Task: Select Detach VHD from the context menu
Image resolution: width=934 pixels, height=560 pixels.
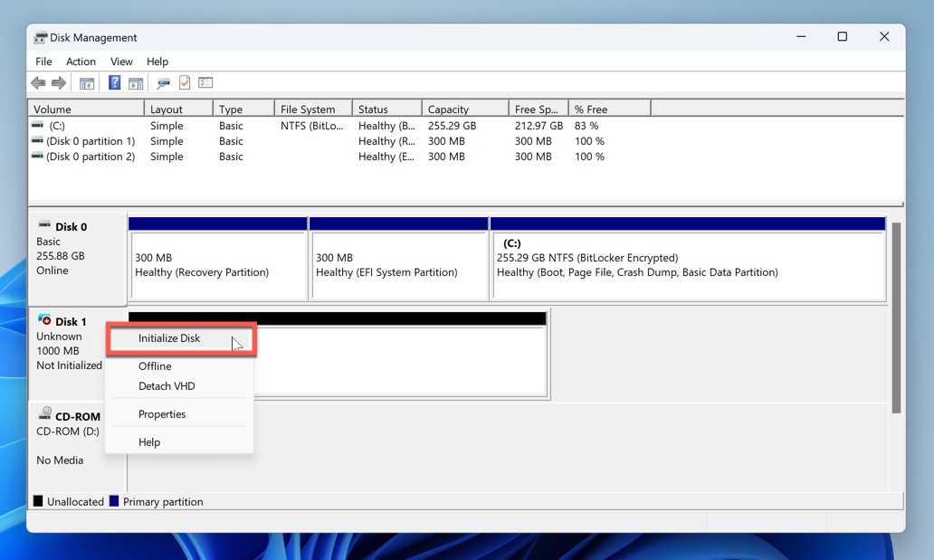Action: pyautogui.click(x=167, y=385)
